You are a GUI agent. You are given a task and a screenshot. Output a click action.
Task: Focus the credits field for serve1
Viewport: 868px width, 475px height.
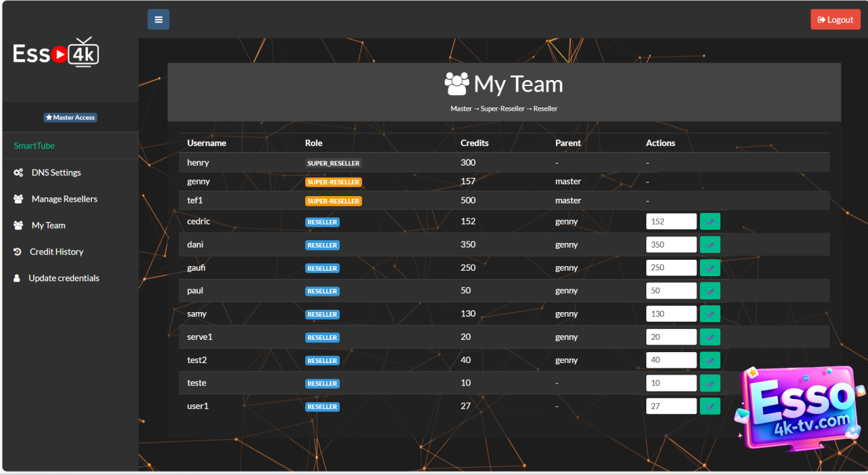pyautogui.click(x=671, y=337)
